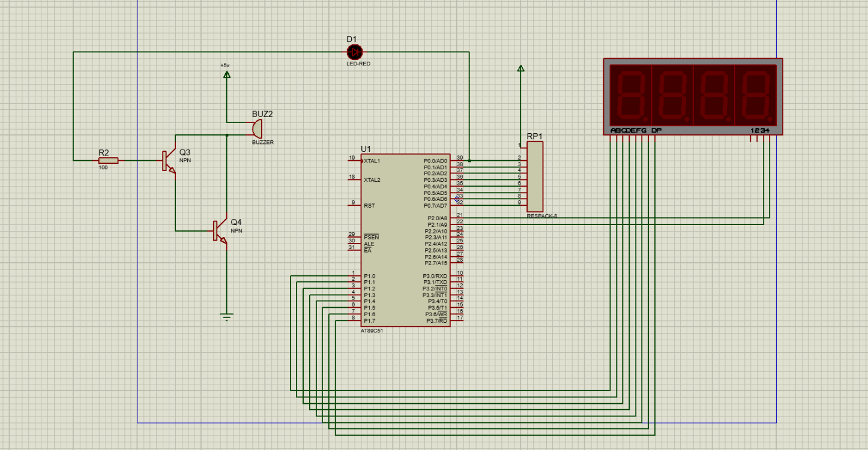The width and height of the screenshot is (868, 450).
Task: Click the Q4 reference label
Action: pos(236,222)
